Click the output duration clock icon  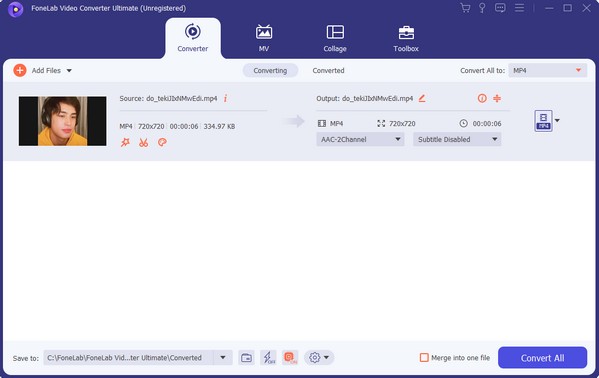pos(463,123)
